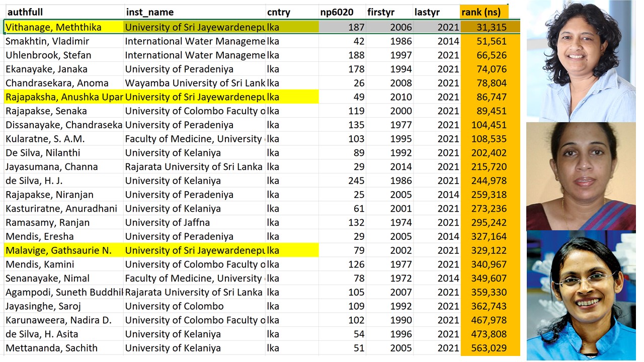The image size is (644, 362).
Task: Click the cell 'Dissanayake, Chandraseka'
Action: tap(64, 125)
